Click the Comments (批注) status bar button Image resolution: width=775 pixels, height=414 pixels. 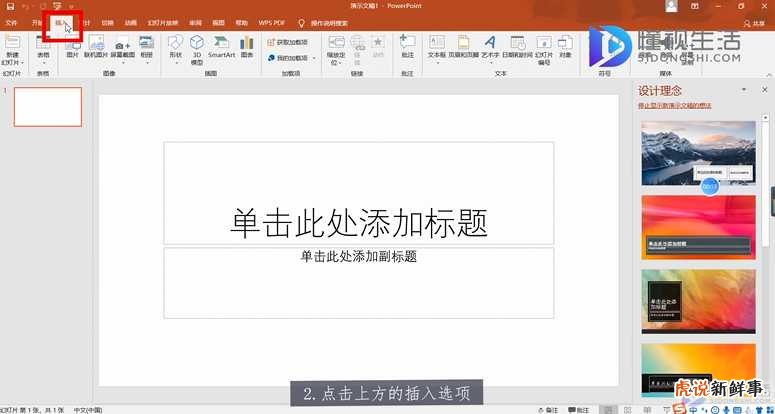tap(579, 410)
